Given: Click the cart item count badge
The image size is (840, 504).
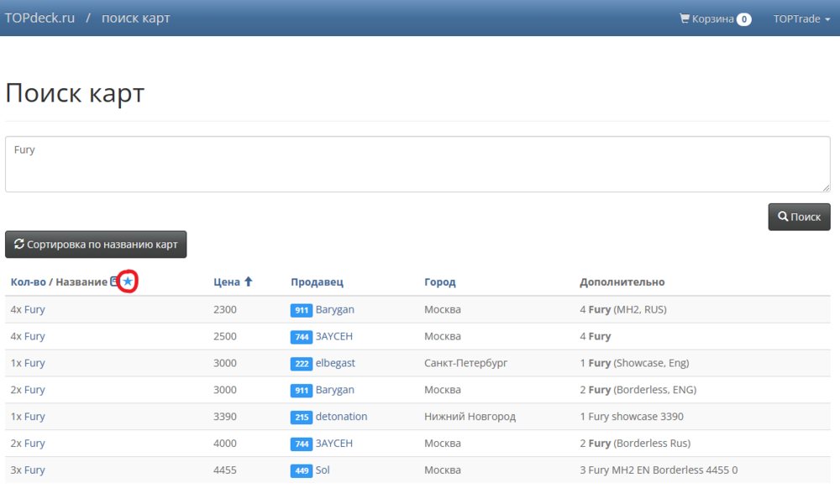Looking at the screenshot, I should coord(743,19).
